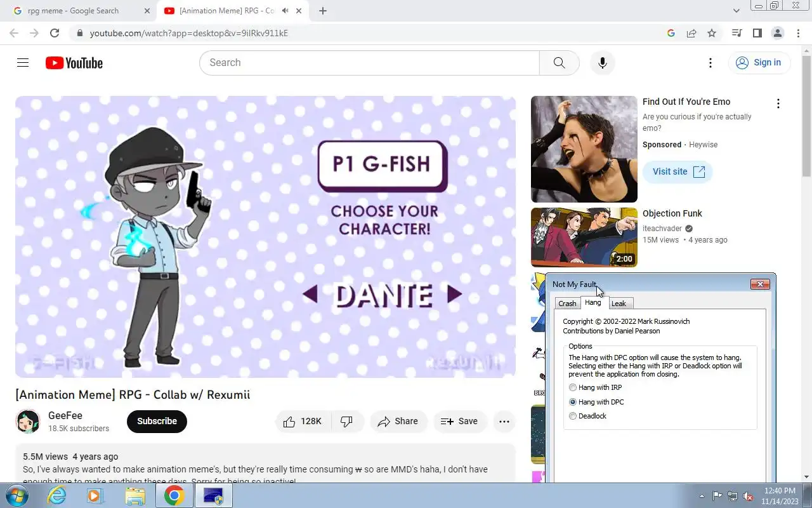Start voice search with microphone icon
The image size is (812, 508).
(603, 62)
